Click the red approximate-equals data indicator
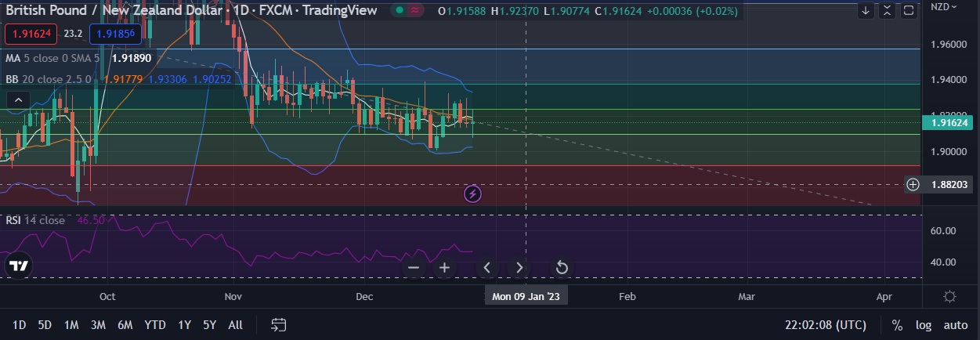This screenshot has width=980, height=340. pyautogui.click(x=416, y=10)
